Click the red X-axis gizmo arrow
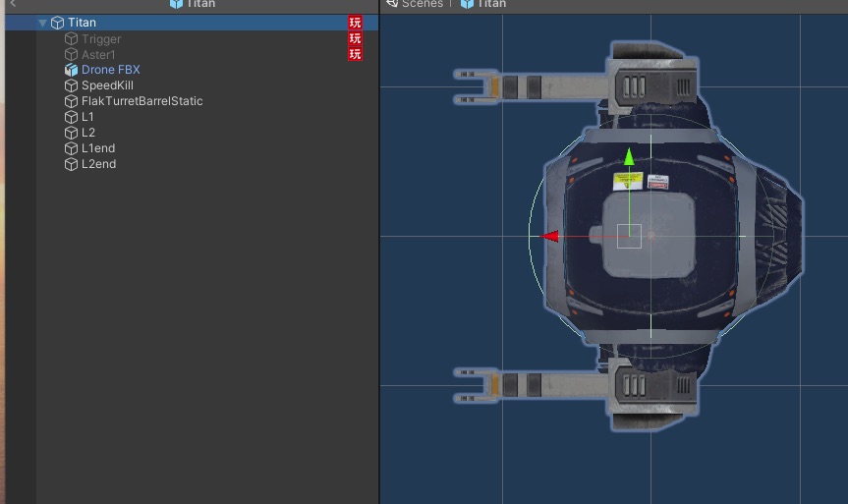 (549, 237)
